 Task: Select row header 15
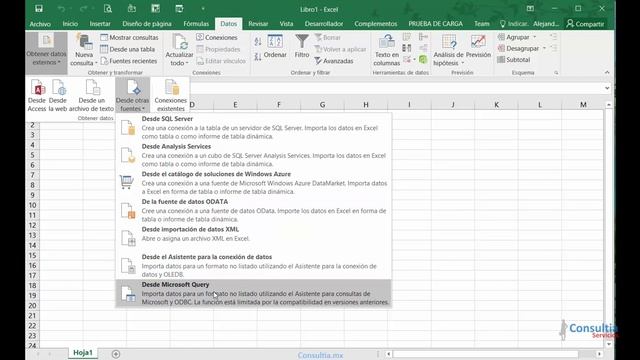coord(33,256)
